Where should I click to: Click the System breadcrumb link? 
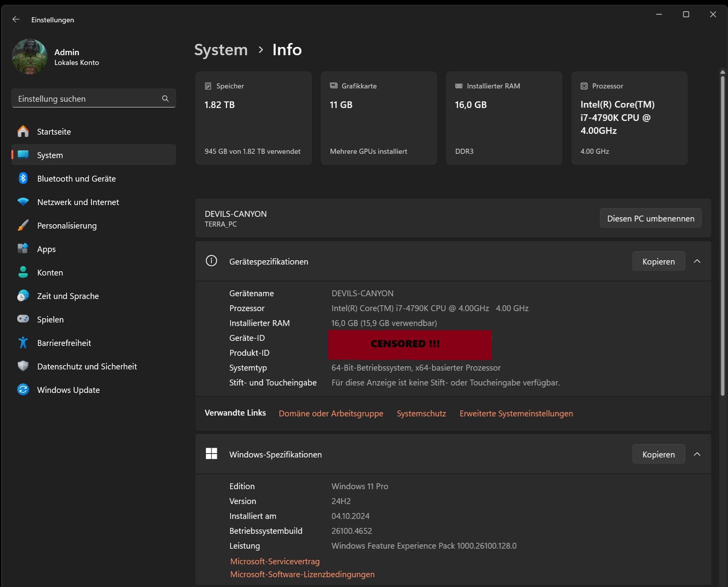coord(221,50)
